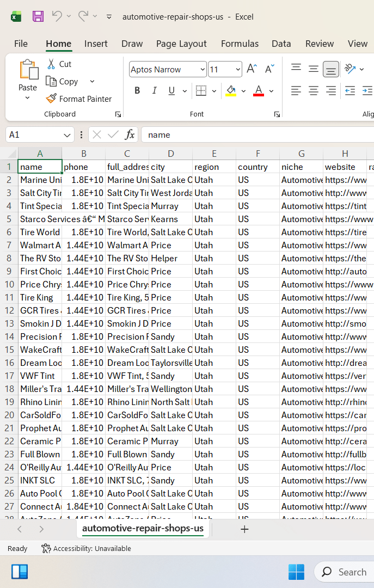Click the Cut scissors button

click(59, 64)
